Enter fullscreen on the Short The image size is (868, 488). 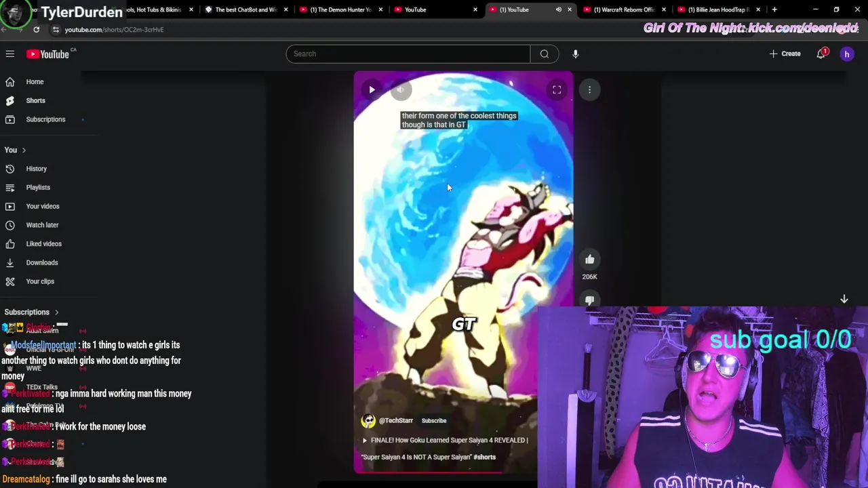557,89
